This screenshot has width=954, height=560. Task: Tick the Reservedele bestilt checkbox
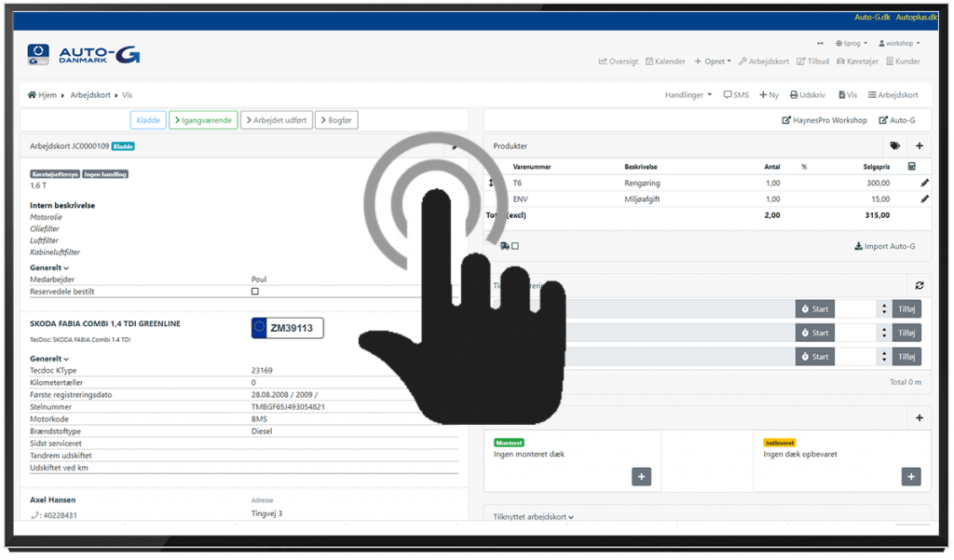click(255, 292)
